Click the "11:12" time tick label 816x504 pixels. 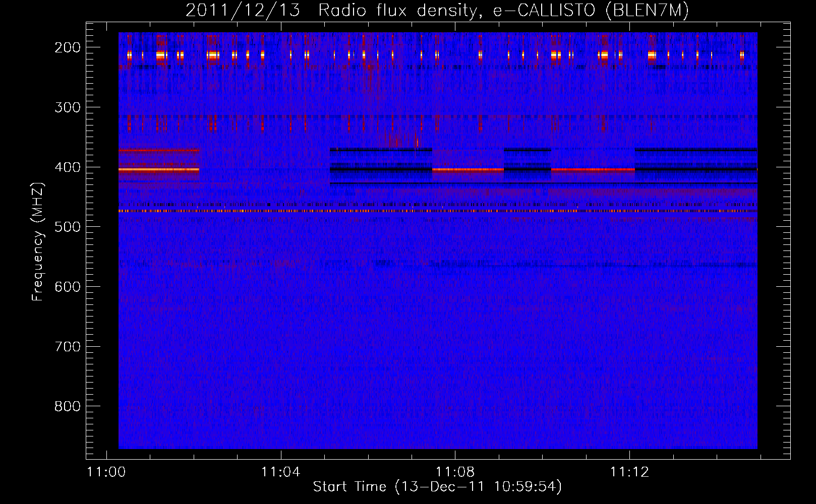pyautogui.click(x=629, y=472)
